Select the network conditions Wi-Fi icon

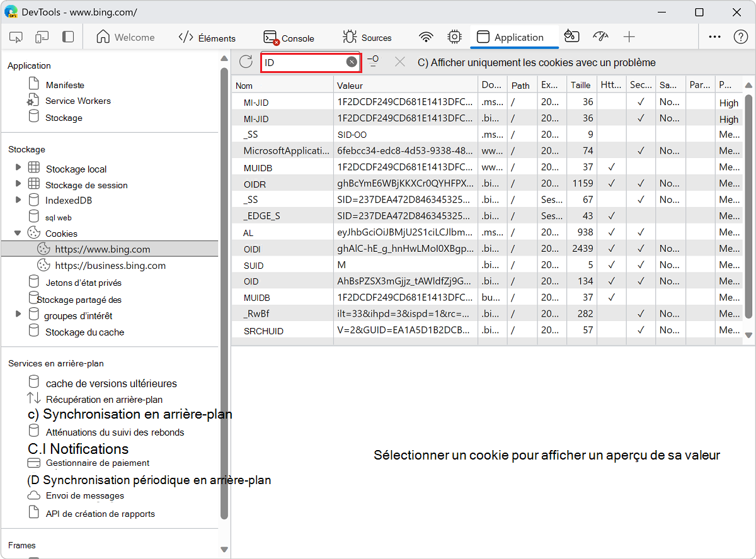tap(427, 37)
